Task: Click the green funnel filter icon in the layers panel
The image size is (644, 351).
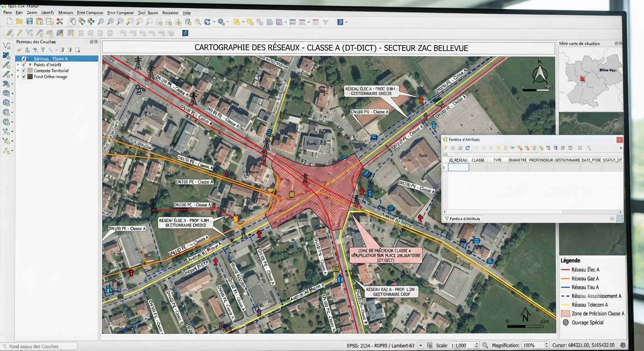Action: tap(43, 50)
